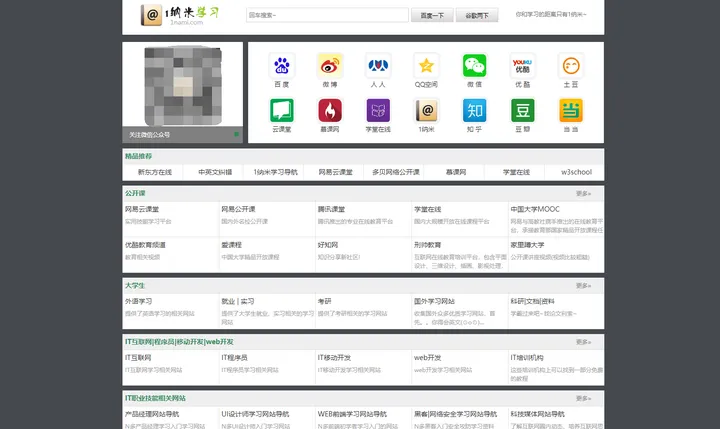Click the 关注微信公众号 caption
The height and width of the screenshot is (429, 720).
click(149, 135)
